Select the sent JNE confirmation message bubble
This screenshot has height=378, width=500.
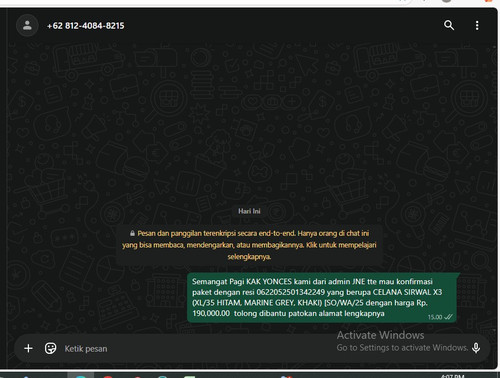[x=322, y=298]
